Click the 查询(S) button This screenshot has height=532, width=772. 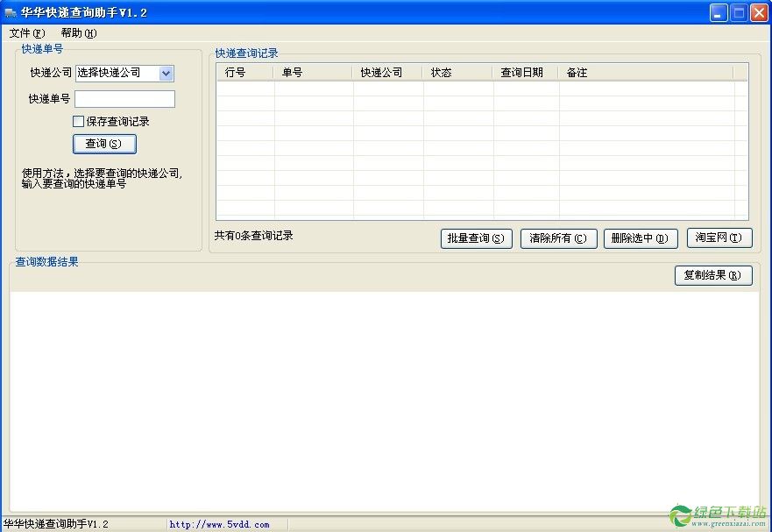(x=104, y=144)
